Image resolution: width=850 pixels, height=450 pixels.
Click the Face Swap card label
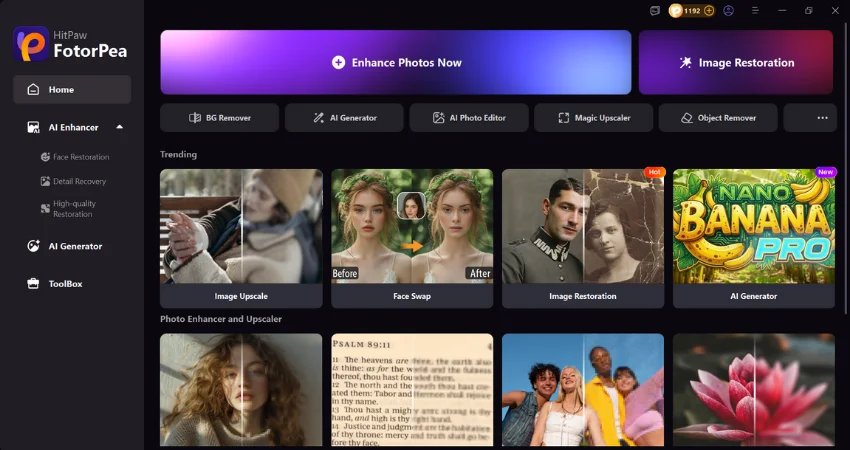pos(413,296)
